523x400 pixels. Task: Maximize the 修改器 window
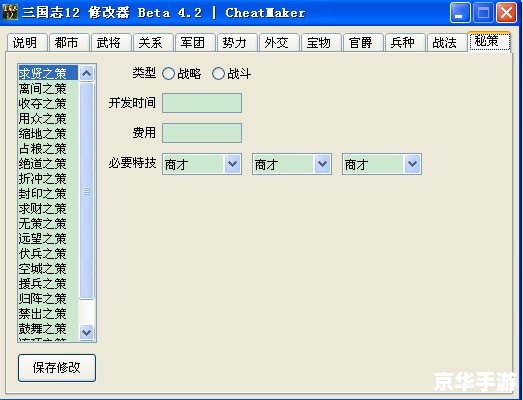pos(483,13)
